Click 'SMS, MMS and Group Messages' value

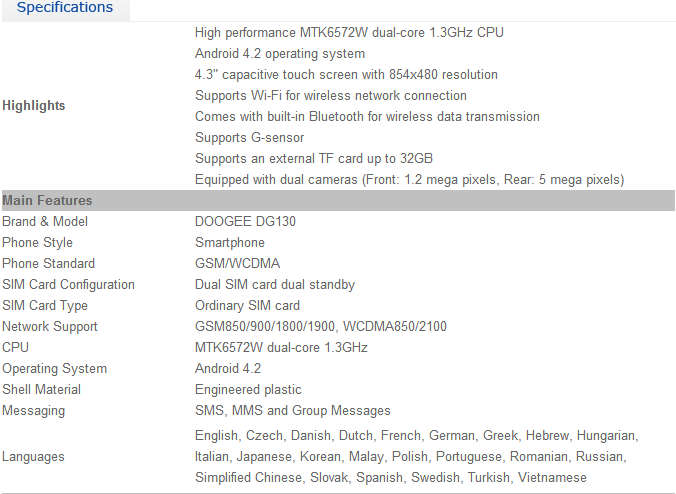[x=293, y=410]
